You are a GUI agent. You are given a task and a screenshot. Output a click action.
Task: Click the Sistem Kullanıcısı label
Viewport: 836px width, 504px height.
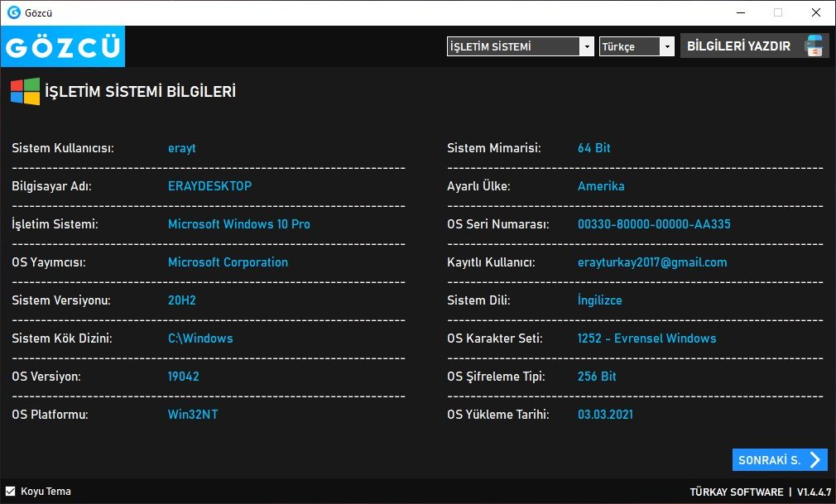point(63,148)
